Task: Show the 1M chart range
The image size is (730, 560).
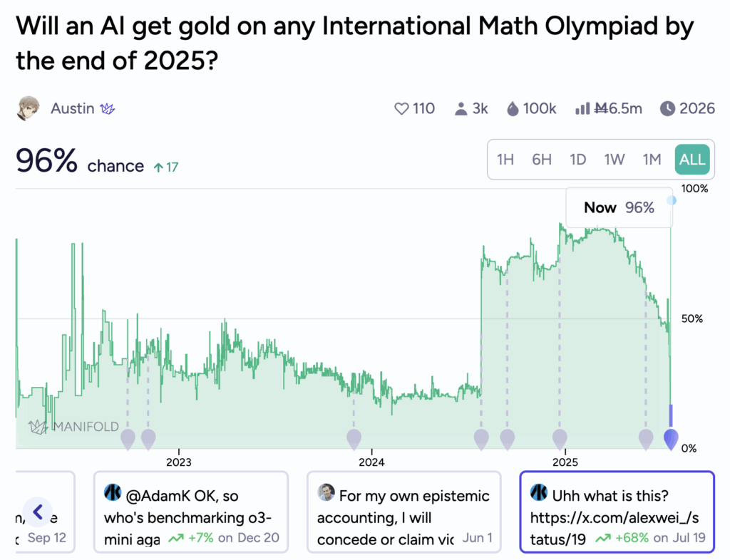Action: 652,160
